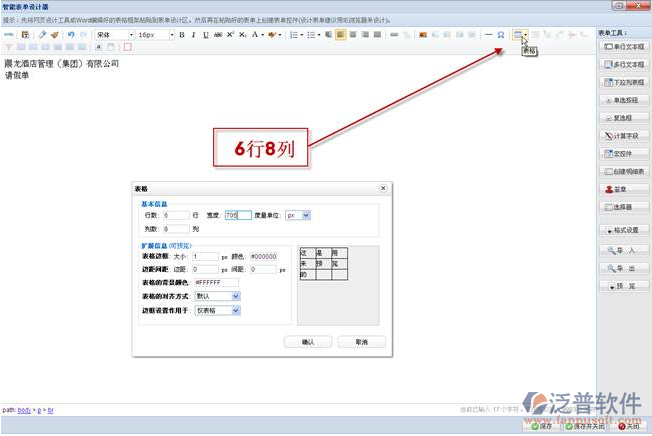Click the undo arrow icon
Screen dimensions: 652x436
tap(71, 35)
